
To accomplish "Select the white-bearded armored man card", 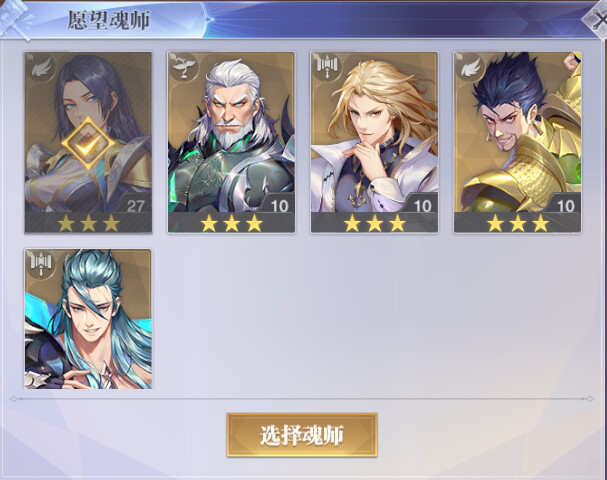I will (231, 142).
